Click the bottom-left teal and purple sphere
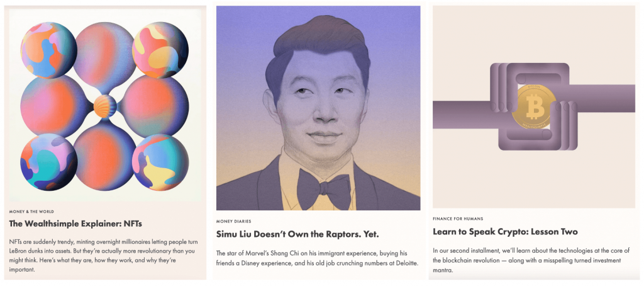The image size is (644, 286). 49,162
